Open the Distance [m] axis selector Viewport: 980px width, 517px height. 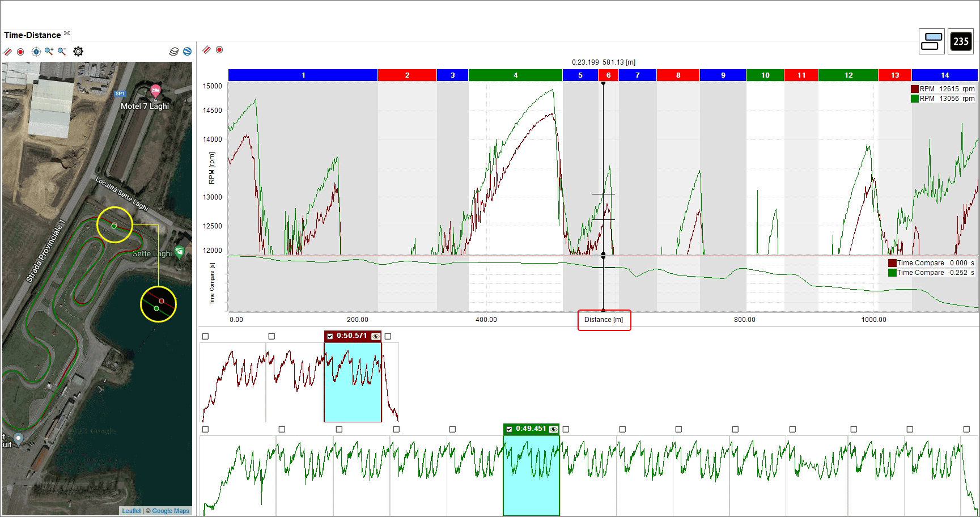604,320
